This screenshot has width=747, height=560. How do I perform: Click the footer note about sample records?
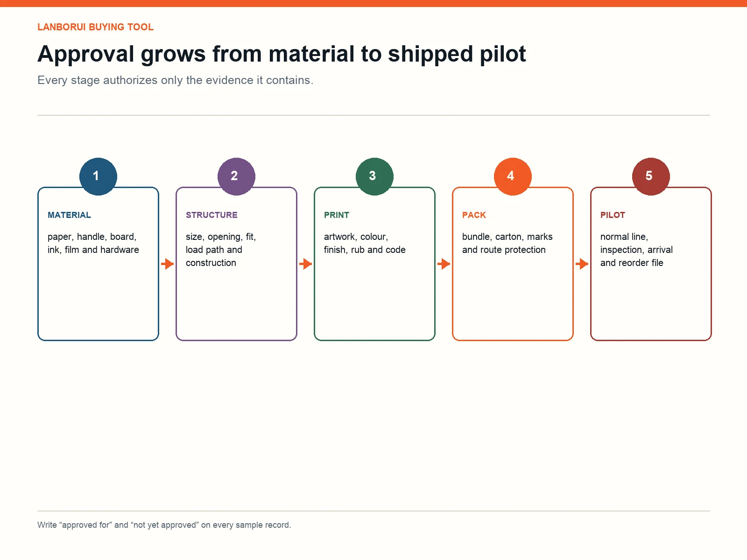pyautogui.click(x=164, y=525)
